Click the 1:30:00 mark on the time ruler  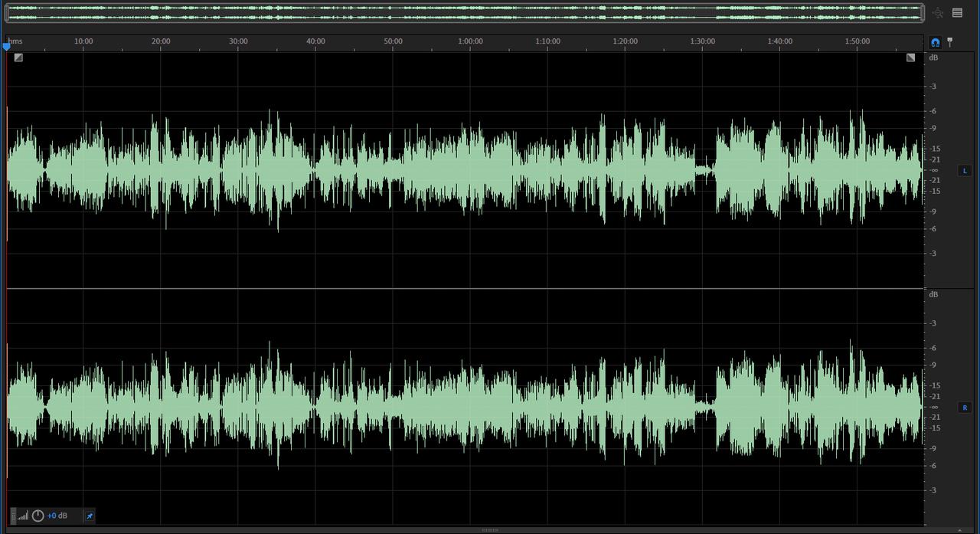(702, 41)
